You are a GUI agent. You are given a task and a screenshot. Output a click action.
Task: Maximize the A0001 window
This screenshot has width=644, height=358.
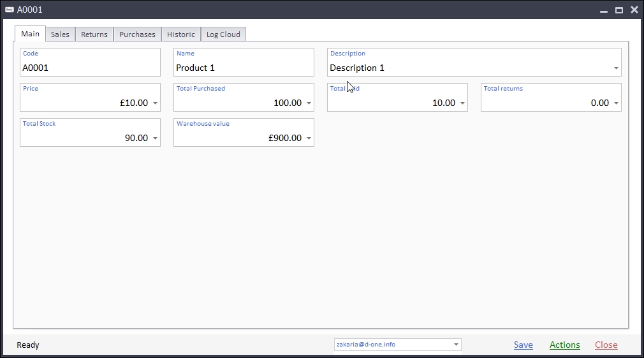tap(618, 10)
